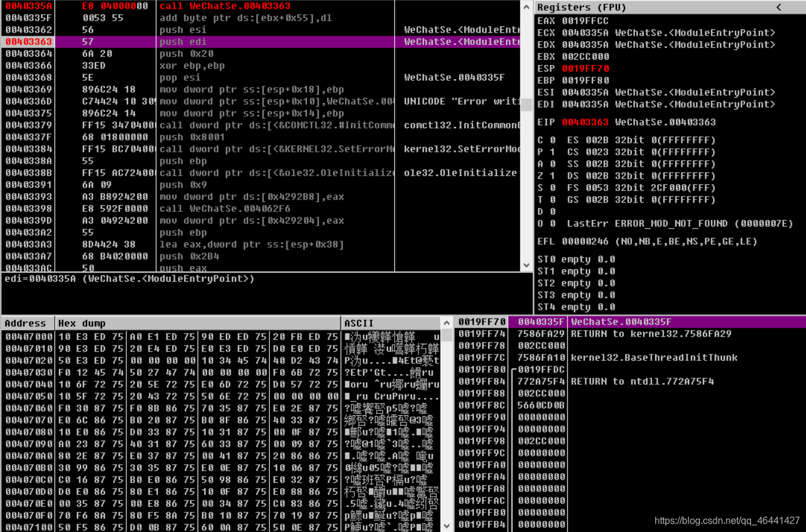
Task: Toggle the Z zero flag value
Action: click(553, 176)
